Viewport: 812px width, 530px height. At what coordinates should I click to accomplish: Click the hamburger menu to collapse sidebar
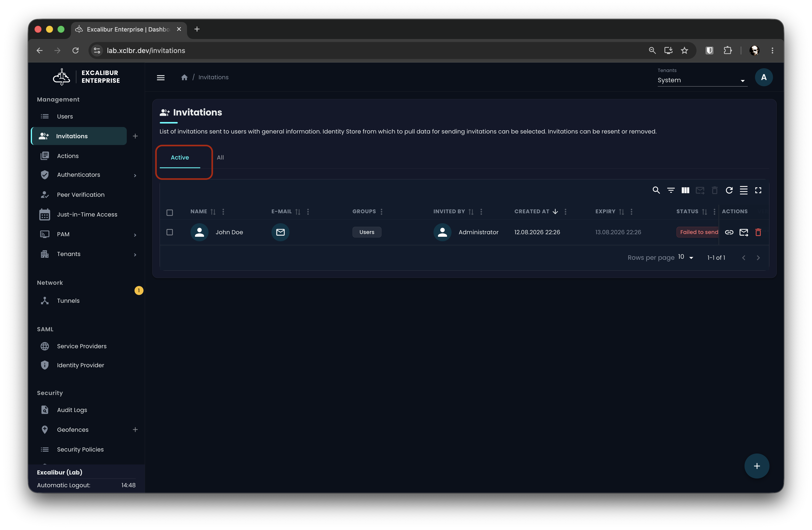161,77
